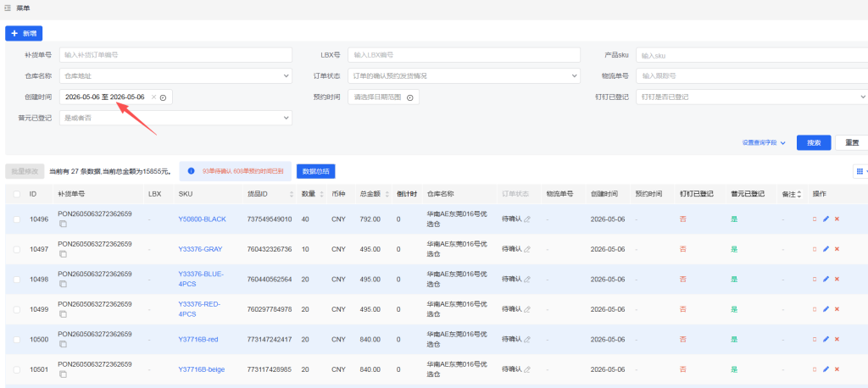Viewport: 868px width, 388px height.
Task: Click the 批量修改 button
Action: pos(25,172)
